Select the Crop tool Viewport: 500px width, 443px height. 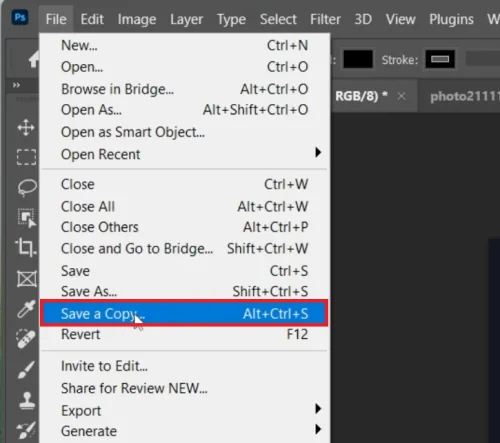[x=26, y=247]
